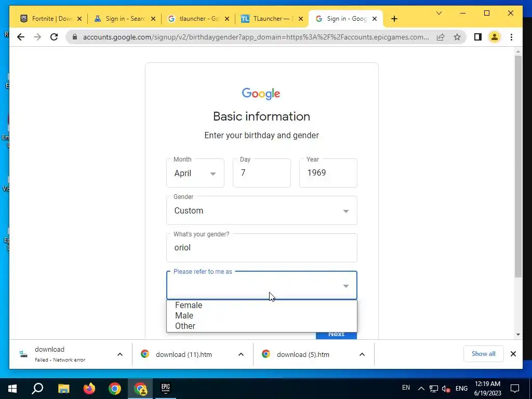Open network status tray icon
532x399 pixels.
click(x=434, y=389)
